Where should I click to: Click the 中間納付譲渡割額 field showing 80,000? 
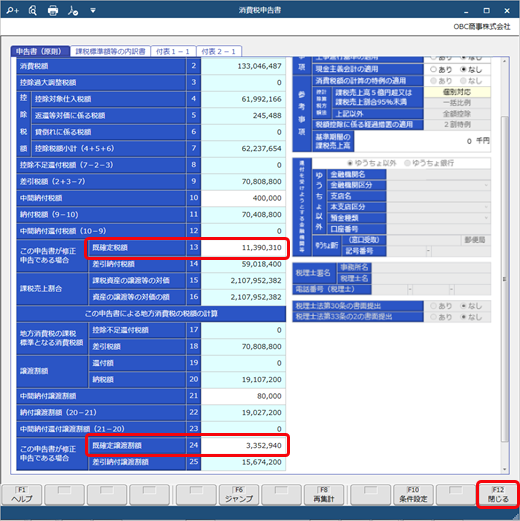[243, 396]
